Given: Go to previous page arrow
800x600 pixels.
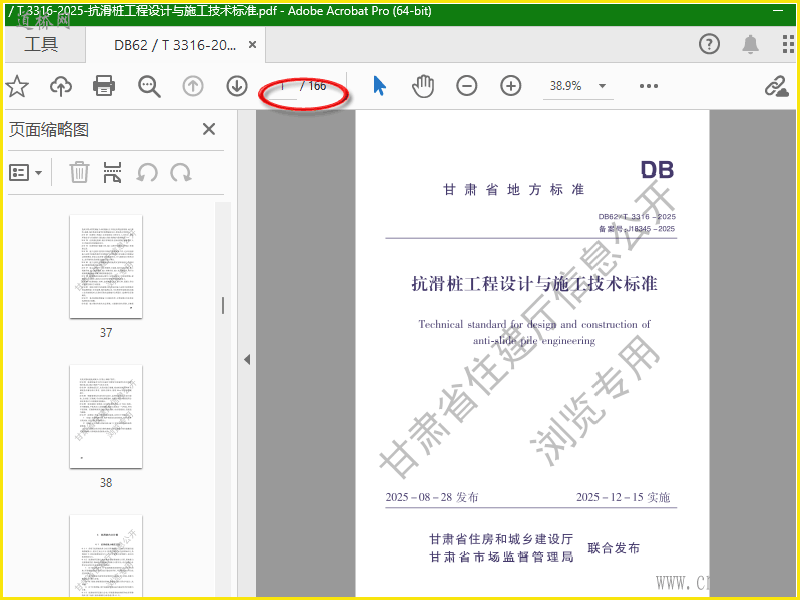Looking at the screenshot, I should pyautogui.click(x=193, y=86).
